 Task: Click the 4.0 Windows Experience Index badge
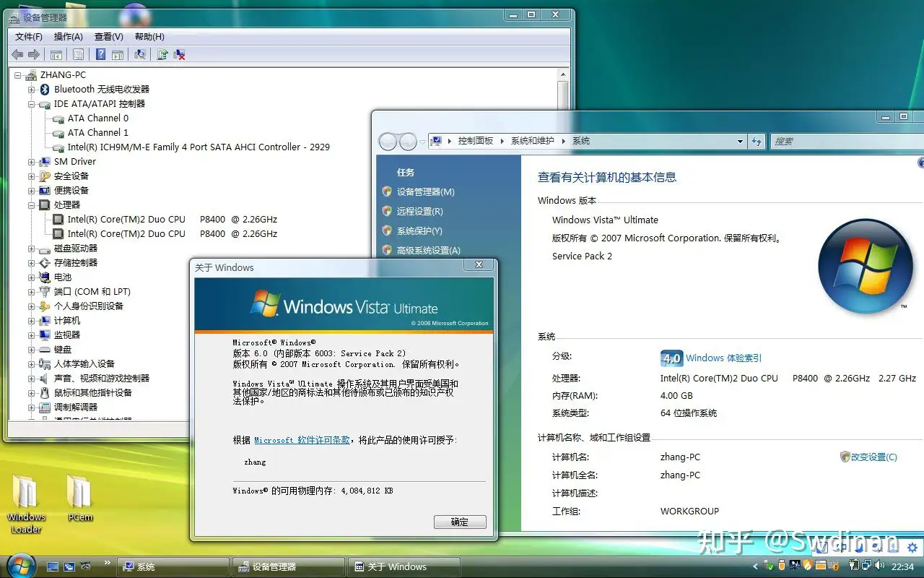[x=671, y=358]
